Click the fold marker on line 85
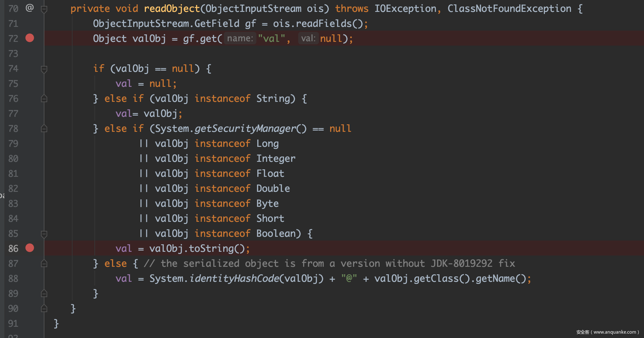Viewport: 644px width, 338px height. 44,234
